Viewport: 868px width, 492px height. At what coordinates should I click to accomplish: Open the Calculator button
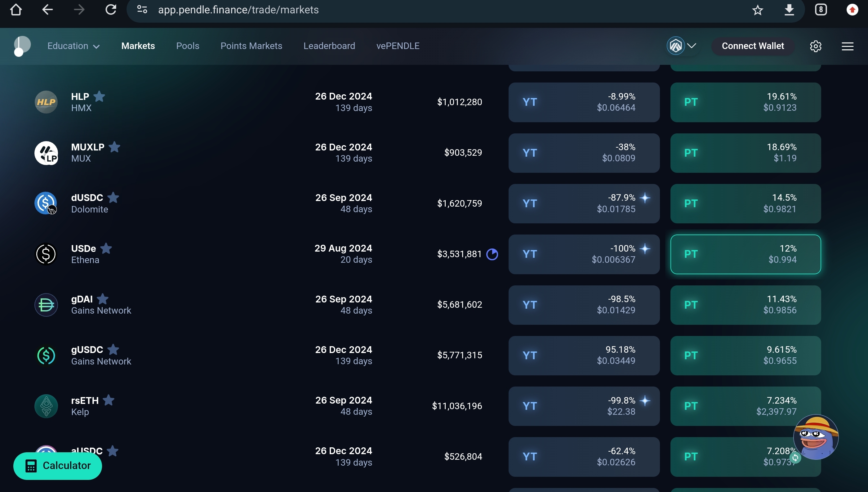(57, 466)
